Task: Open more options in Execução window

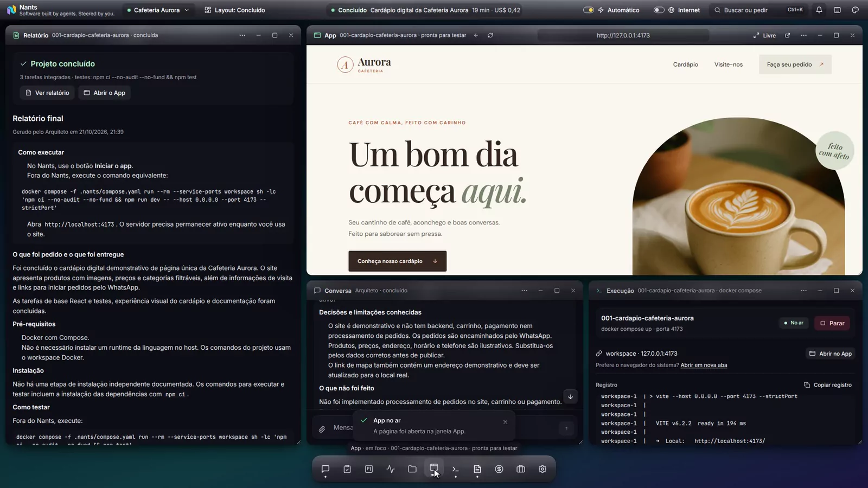Action: tap(804, 291)
